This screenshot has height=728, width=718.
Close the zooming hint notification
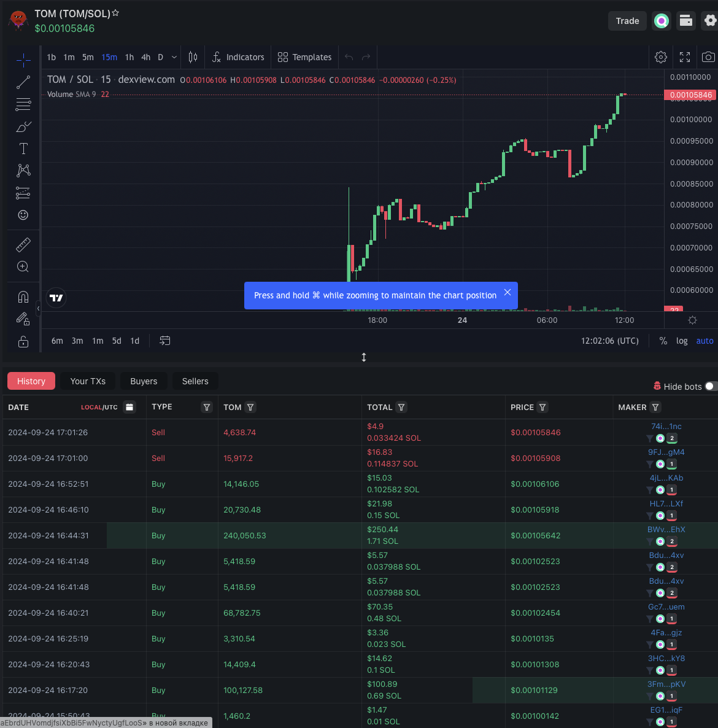pos(508,292)
